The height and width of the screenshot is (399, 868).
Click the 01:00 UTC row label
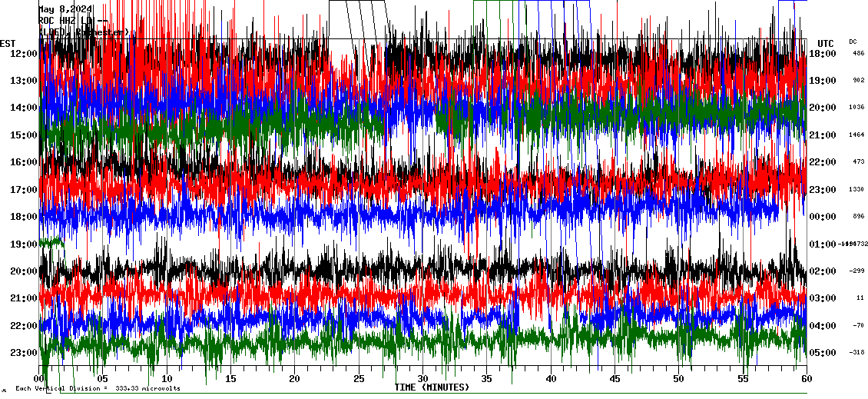point(823,244)
